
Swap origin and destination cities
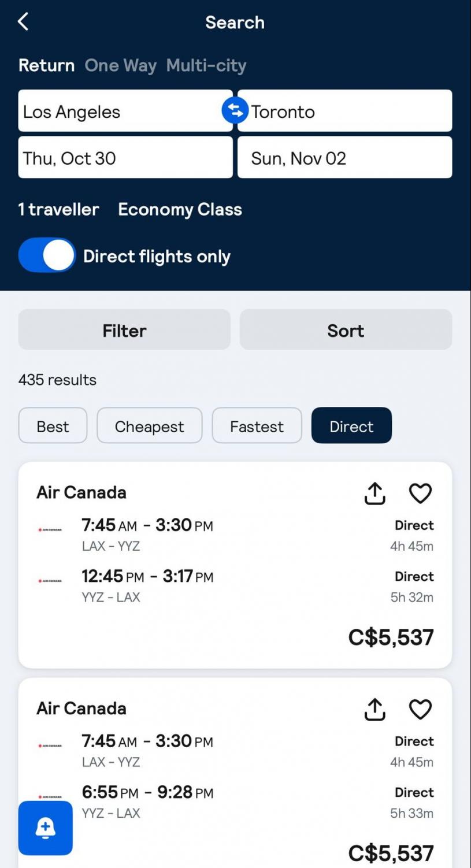click(235, 110)
